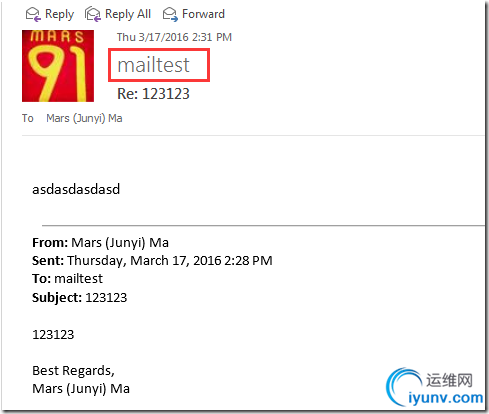The image size is (489, 414).
Task: Click the iyunv.com watermark logo
Action: 435,387
